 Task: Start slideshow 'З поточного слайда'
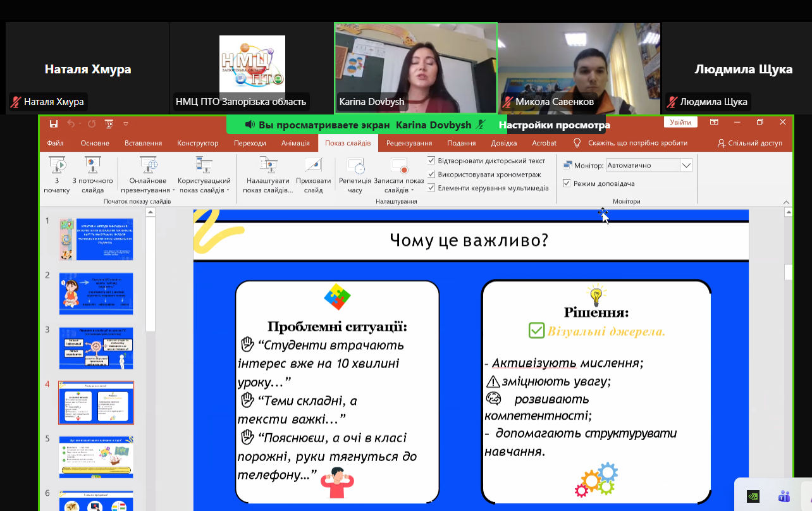pyautogui.click(x=92, y=166)
